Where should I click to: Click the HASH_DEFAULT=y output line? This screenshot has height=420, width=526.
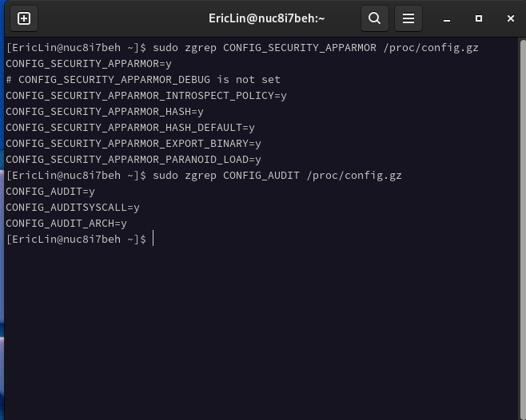click(130, 128)
